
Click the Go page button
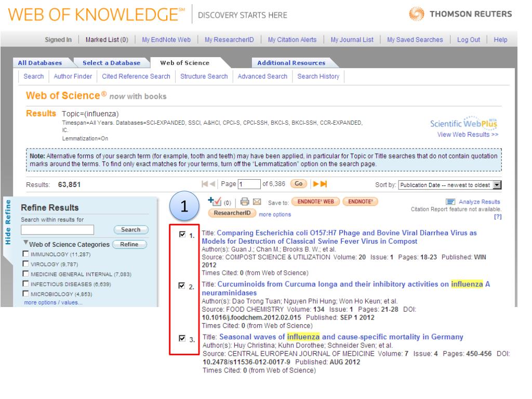299,183
